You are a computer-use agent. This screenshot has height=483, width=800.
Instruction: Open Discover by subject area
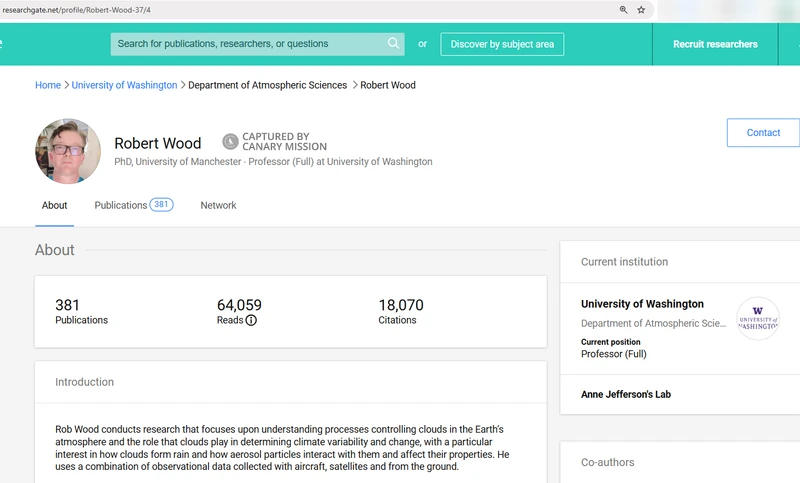[502, 44]
